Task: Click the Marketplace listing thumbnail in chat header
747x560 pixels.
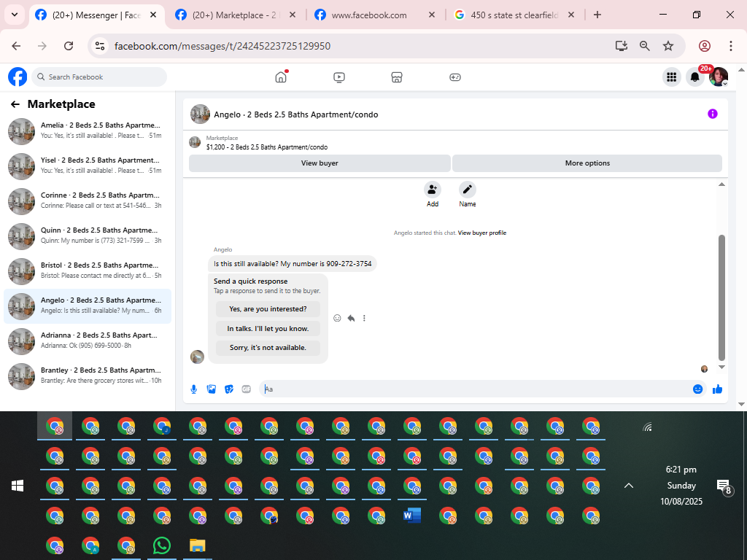Action: pyautogui.click(x=195, y=142)
